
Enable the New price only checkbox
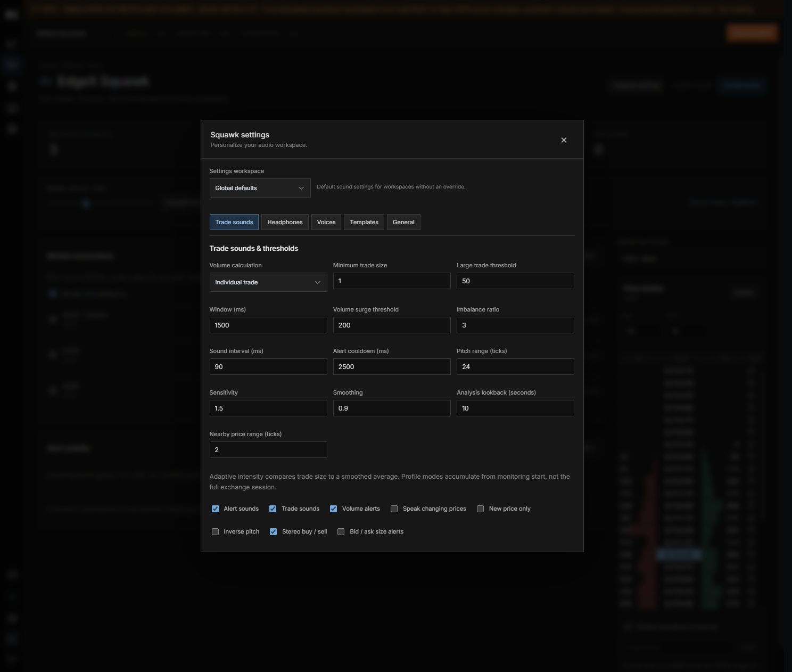pos(480,509)
